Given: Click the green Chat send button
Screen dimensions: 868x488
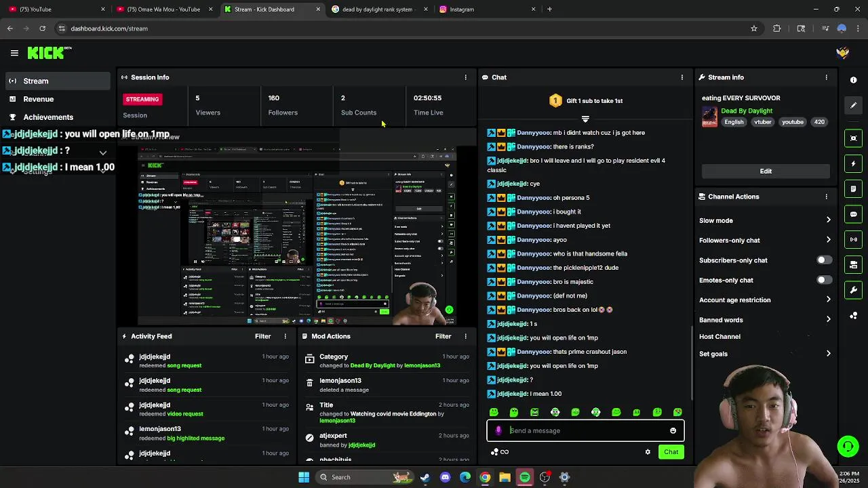Looking at the screenshot, I should (671, 452).
